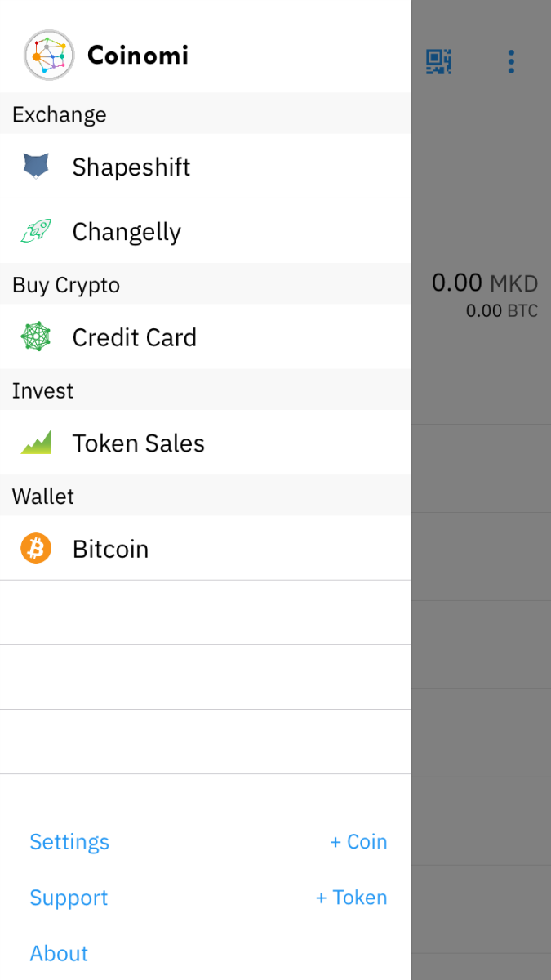Select the Bitcoin wallet entry
Screen dimensions: 551x980
(110, 548)
